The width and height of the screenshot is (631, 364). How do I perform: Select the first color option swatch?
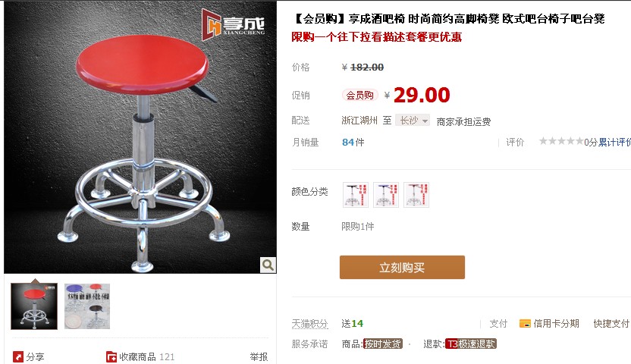pyautogui.click(x=356, y=195)
